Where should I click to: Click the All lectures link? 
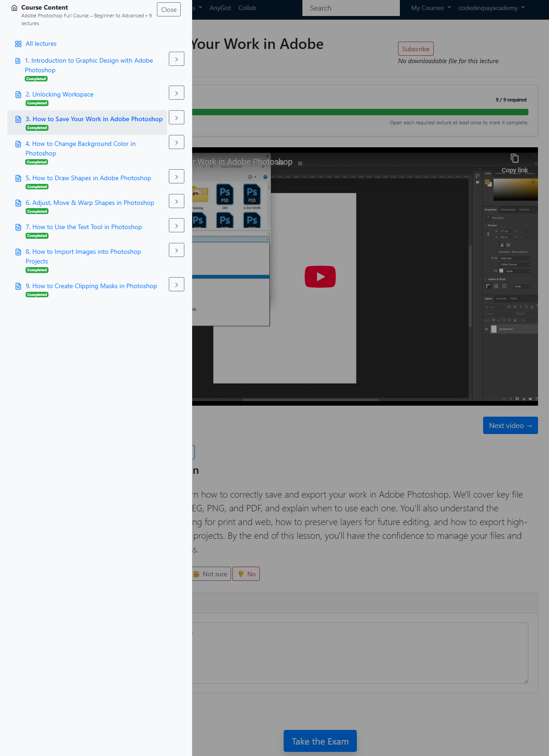(41, 44)
